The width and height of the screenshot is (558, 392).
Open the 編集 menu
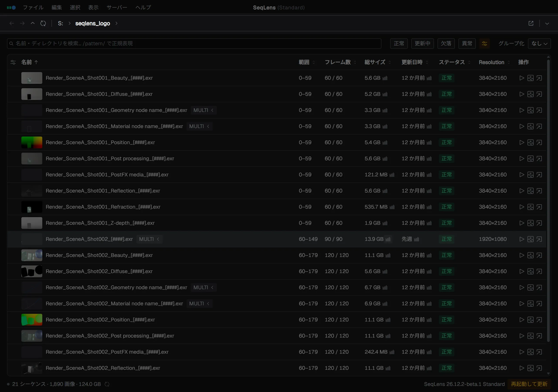coord(57,8)
